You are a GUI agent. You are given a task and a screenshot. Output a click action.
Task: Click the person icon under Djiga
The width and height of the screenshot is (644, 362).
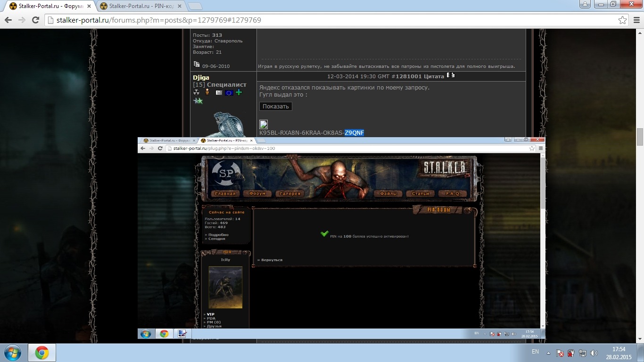(x=207, y=92)
